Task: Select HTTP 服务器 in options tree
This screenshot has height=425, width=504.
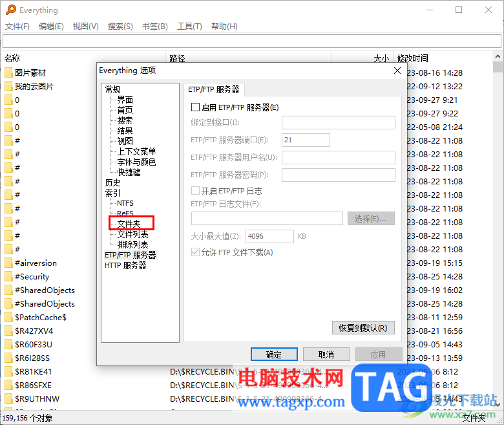Action: [x=125, y=265]
